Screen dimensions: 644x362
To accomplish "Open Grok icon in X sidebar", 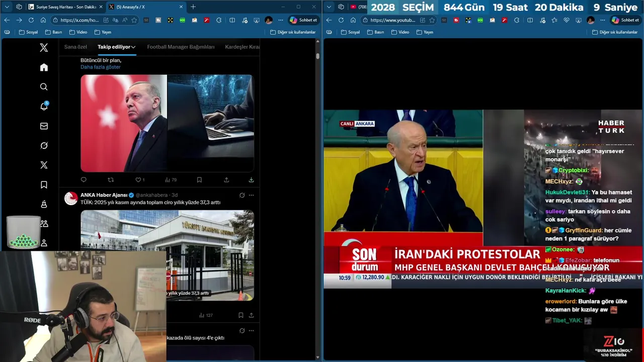I will [x=44, y=146].
